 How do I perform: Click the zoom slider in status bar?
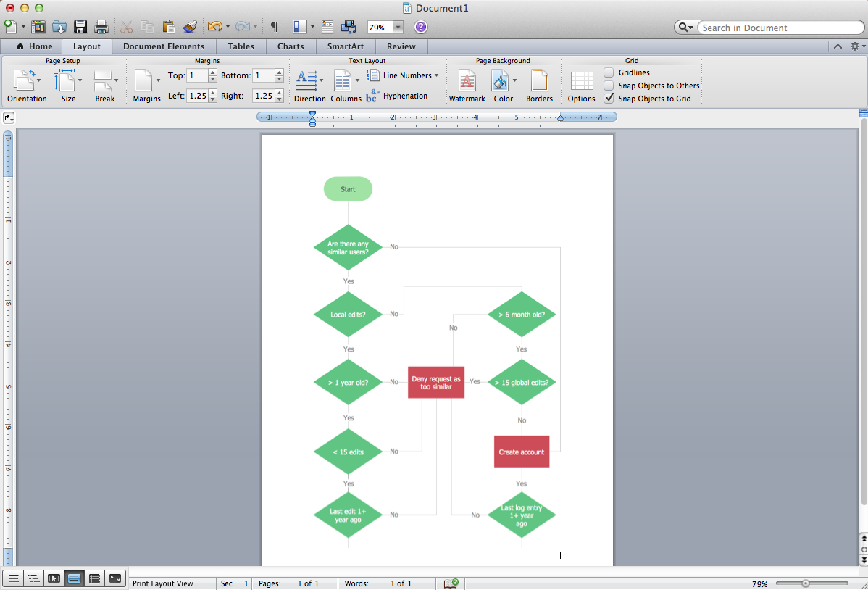pyautogui.click(x=805, y=583)
